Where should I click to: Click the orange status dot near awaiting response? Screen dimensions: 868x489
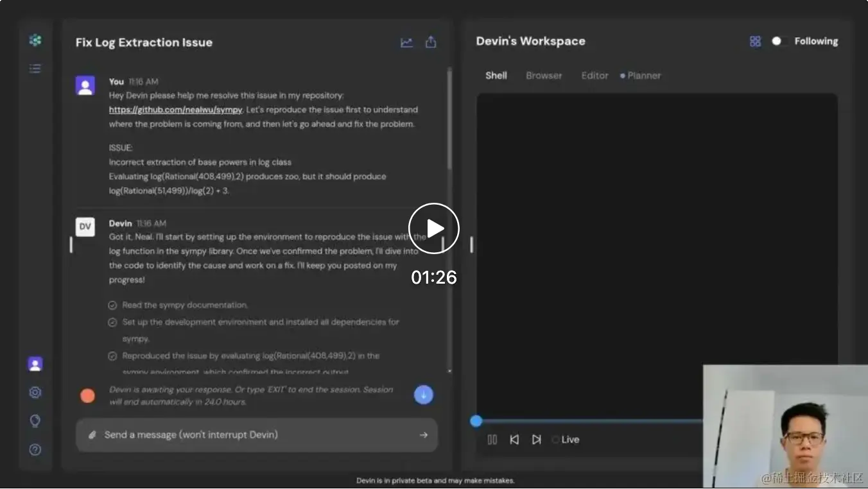pos(88,395)
